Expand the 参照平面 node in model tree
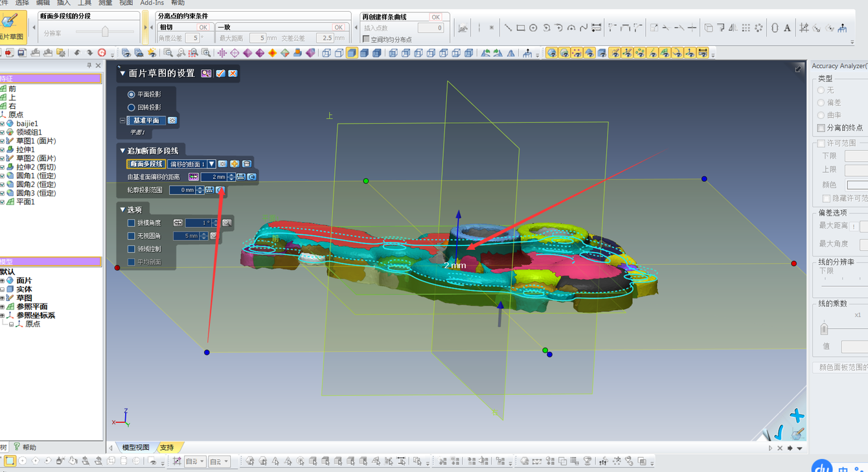868x472 pixels. pos(2,306)
